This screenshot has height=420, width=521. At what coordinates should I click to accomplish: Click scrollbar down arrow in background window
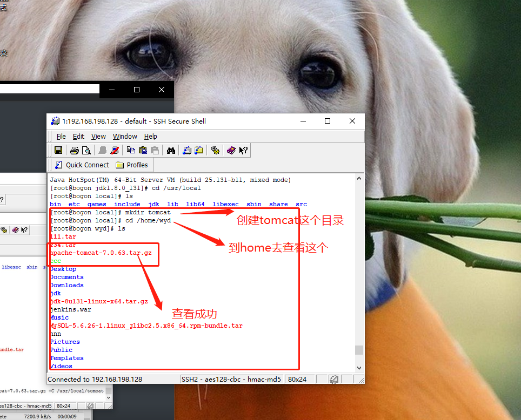(109, 397)
